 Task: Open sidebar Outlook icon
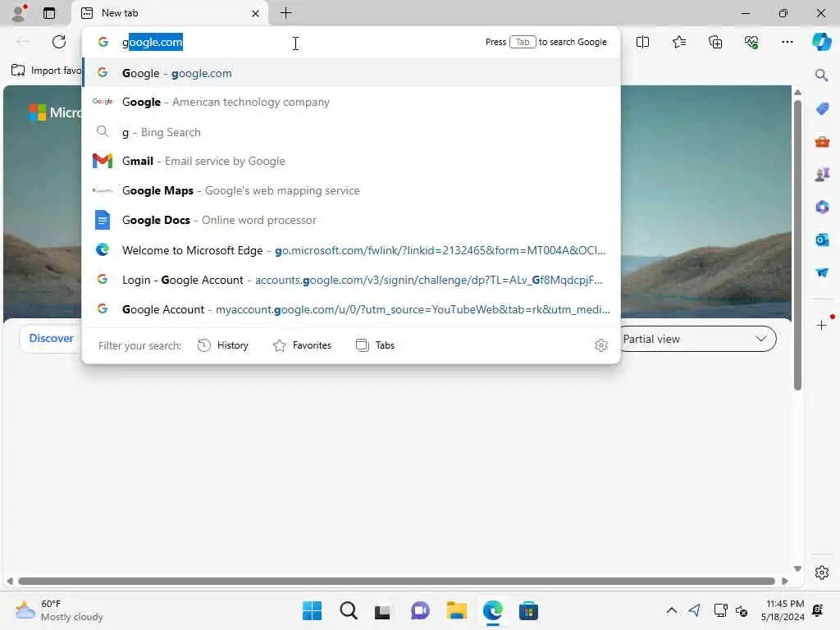(x=822, y=240)
